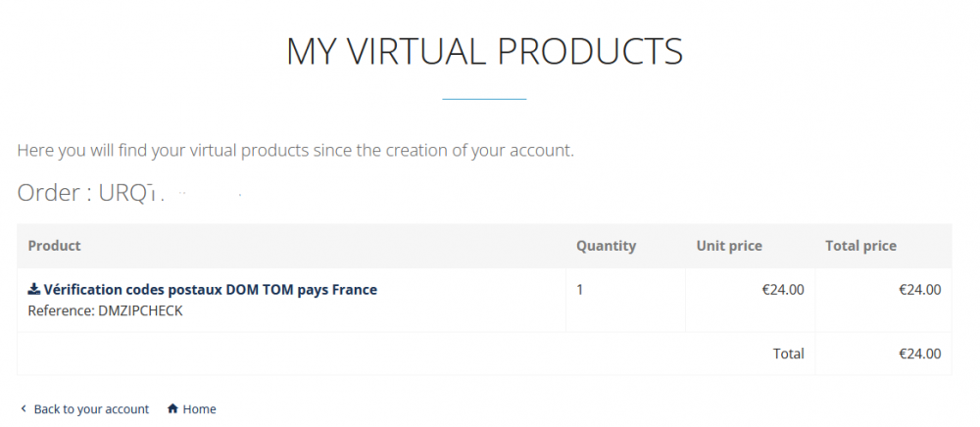Screen dimensions: 980x427
Task: Click the quantity value 1
Action: (580, 290)
